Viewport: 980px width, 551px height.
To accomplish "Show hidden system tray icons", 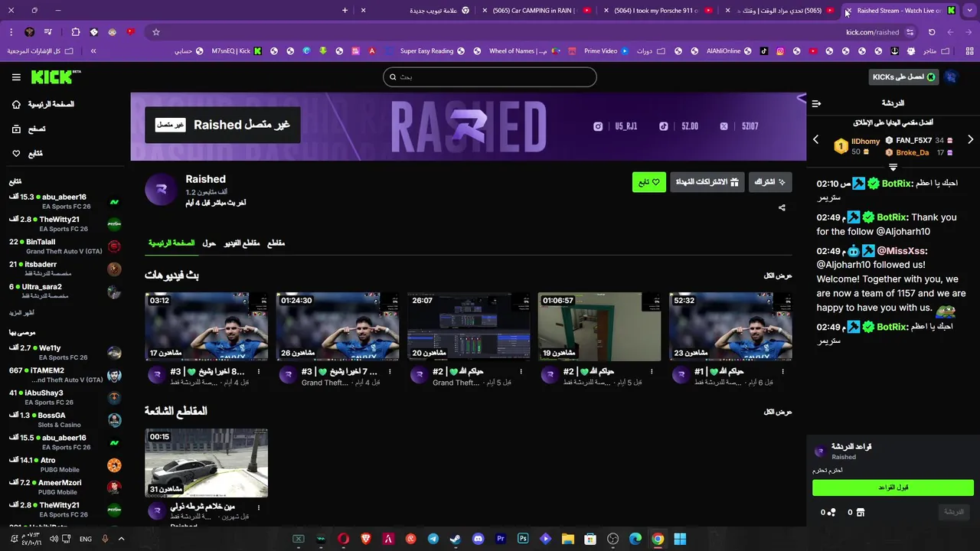I will 121,539.
